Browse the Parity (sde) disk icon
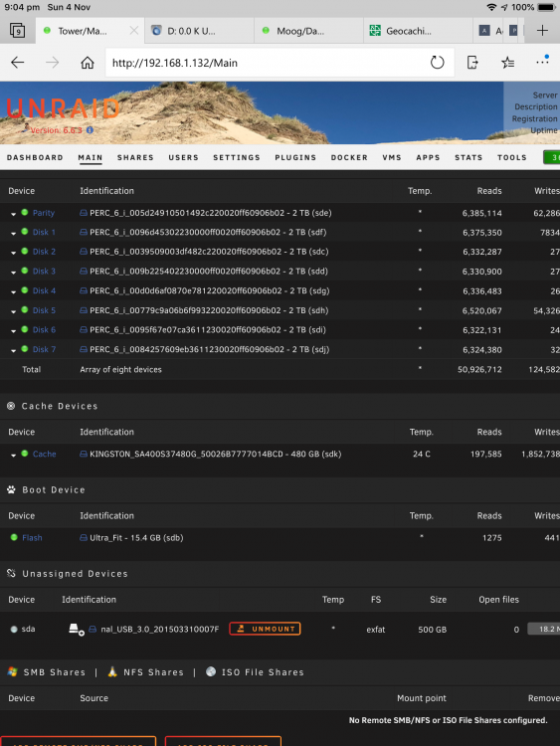This screenshot has height=746, width=560. point(84,213)
